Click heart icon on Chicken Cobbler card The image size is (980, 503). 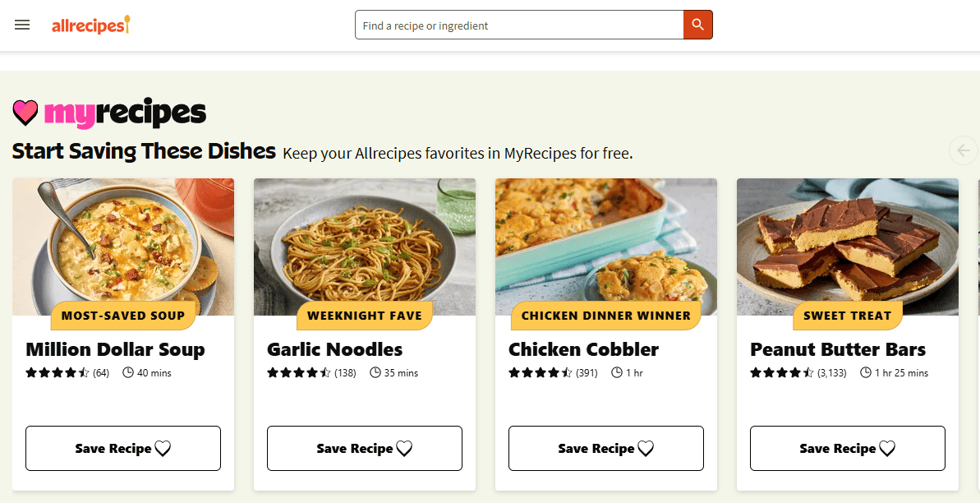point(646,449)
